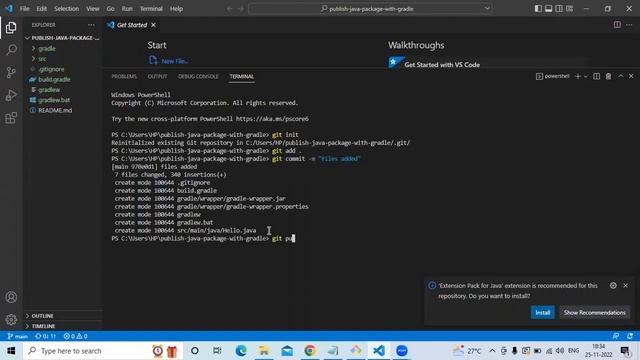Open the Help menu
The height and width of the screenshot is (360, 640).
pos(176,9)
